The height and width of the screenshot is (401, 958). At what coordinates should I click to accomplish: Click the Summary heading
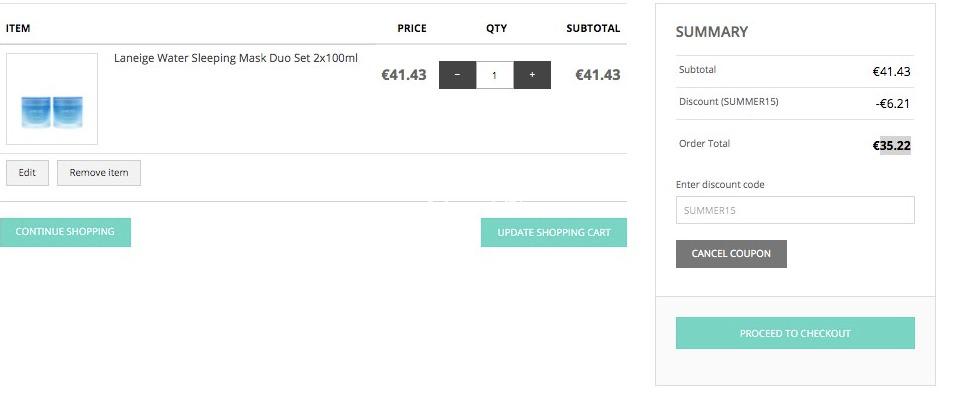712,32
